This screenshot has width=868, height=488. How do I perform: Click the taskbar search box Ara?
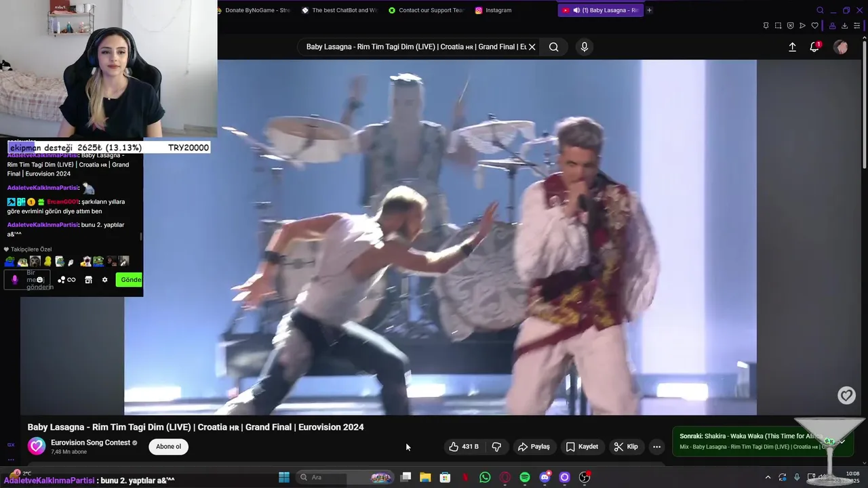point(345,477)
